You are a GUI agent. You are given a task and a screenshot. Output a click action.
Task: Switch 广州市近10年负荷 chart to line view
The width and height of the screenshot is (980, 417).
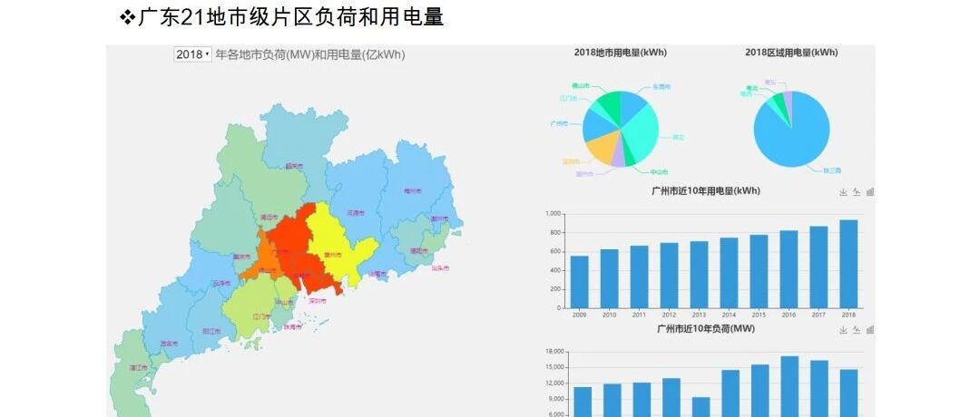tap(857, 330)
